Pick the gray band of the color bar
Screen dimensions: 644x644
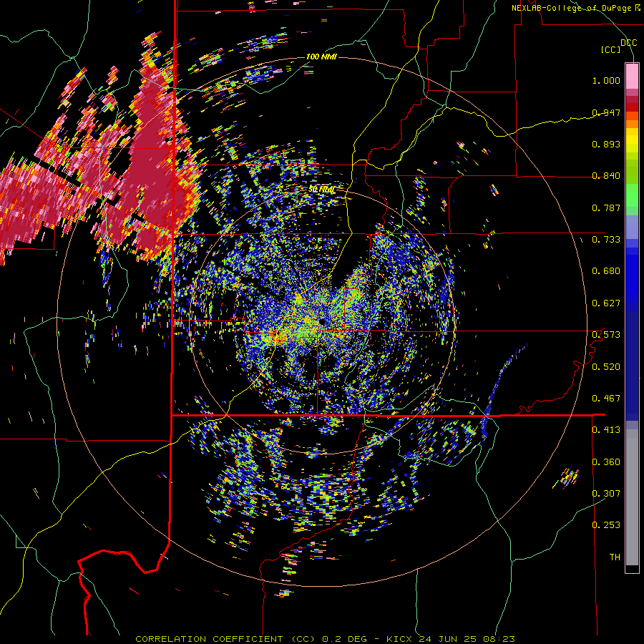click(x=632, y=497)
